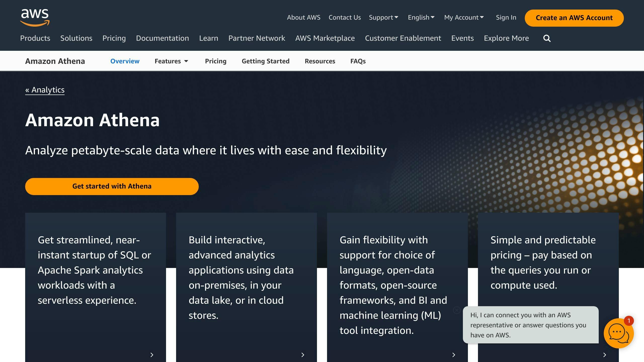Open the Documentation menu

click(163, 38)
